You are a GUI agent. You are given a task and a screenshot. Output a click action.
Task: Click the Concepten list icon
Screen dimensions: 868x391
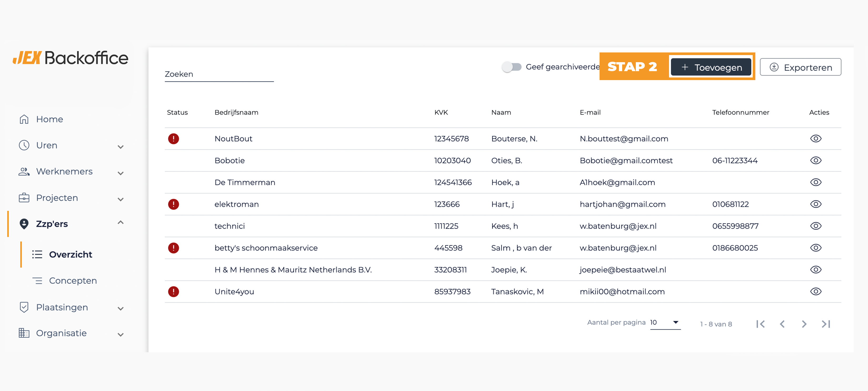(37, 281)
